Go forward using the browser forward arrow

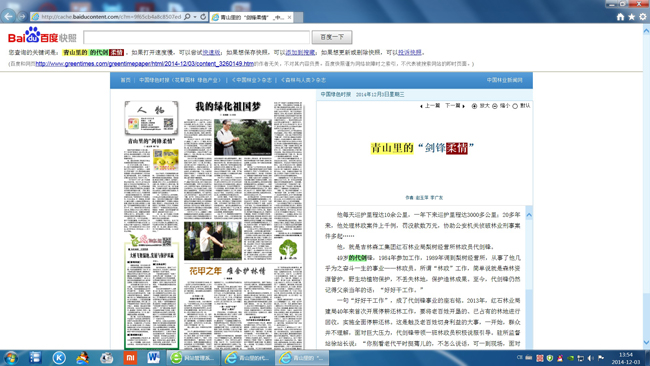pyautogui.click(x=22, y=17)
